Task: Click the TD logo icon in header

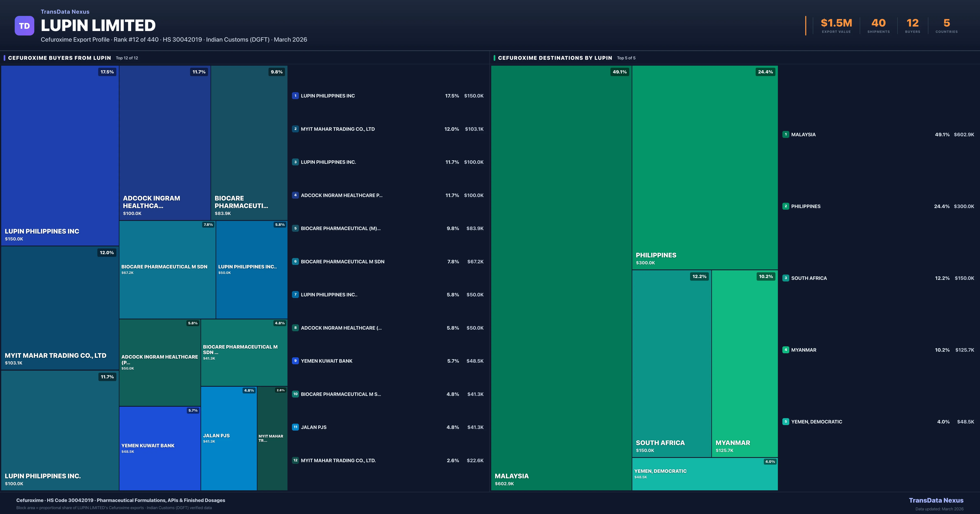Action: click(x=24, y=25)
